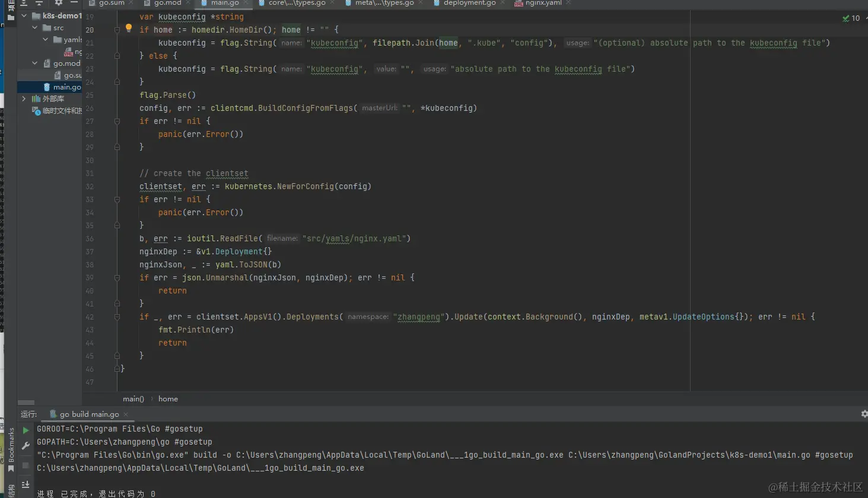Click the inspections checkmark indicator showing 10

(x=851, y=18)
